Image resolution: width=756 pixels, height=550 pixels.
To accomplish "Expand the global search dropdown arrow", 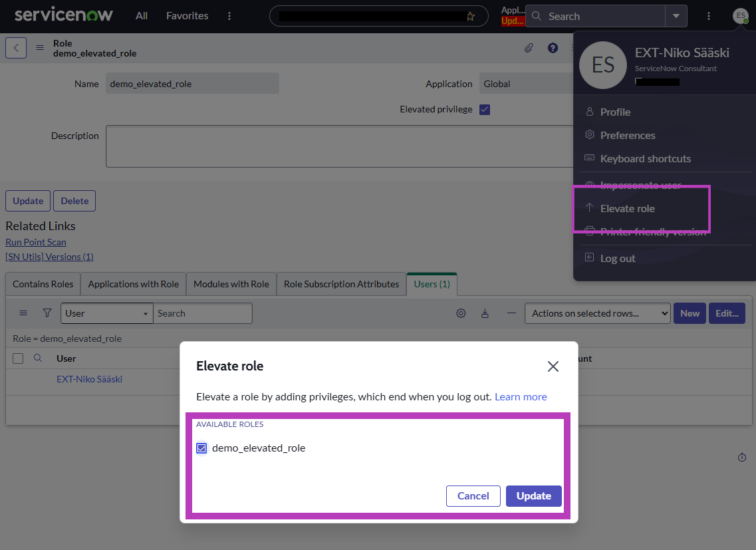I will [676, 17].
